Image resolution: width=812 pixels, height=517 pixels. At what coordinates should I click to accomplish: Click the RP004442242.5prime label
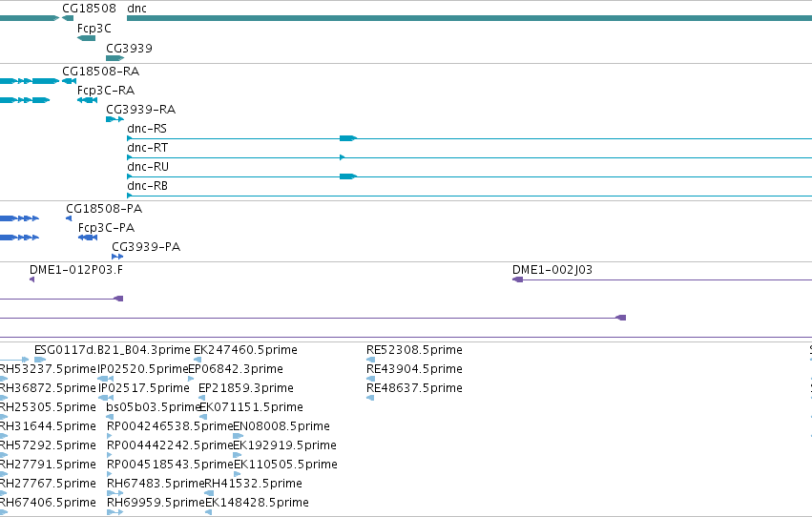point(170,445)
